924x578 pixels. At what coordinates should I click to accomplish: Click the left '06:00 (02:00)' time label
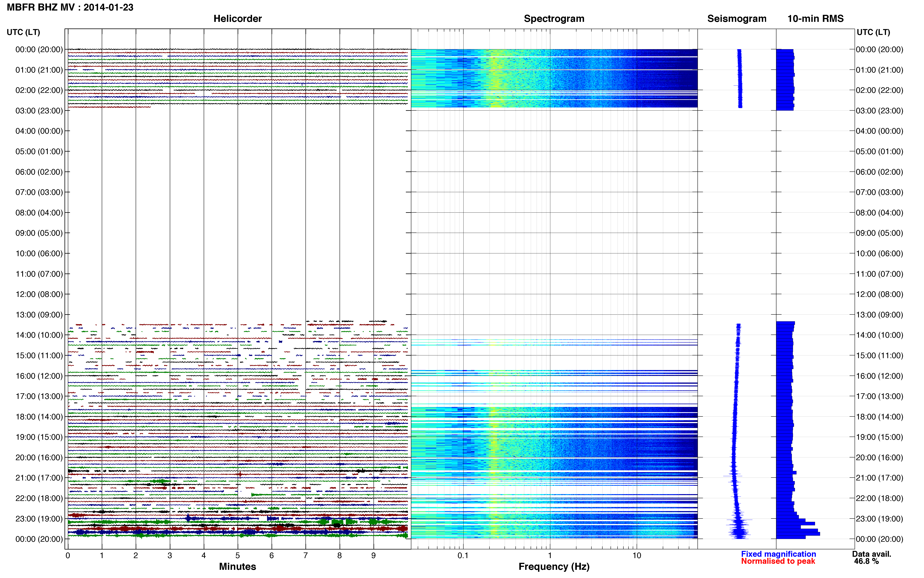pos(39,172)
